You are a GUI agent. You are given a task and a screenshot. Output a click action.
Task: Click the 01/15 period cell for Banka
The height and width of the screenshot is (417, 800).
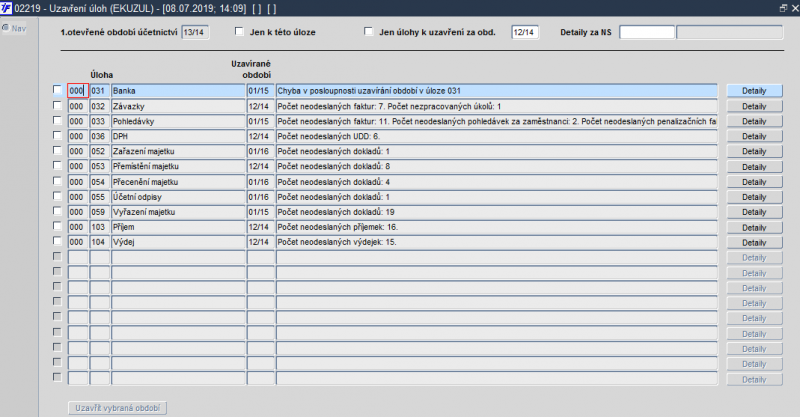[x=260, y=91]
